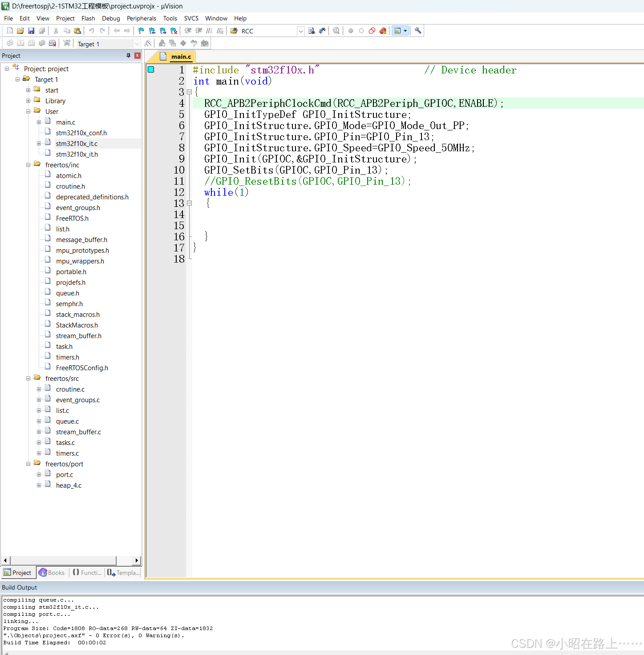Select stm32f10x_conf.h in the User folder

(x=81, y=133)
